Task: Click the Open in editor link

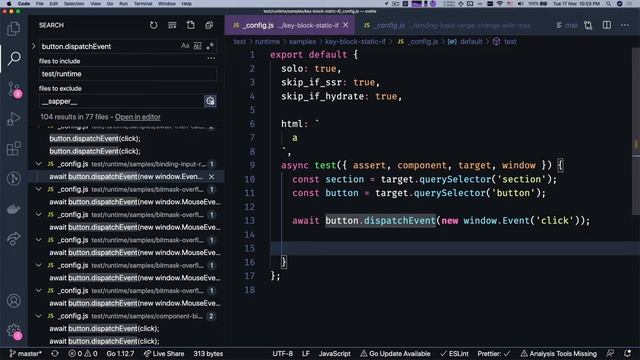Action: (x=138, y=117)
